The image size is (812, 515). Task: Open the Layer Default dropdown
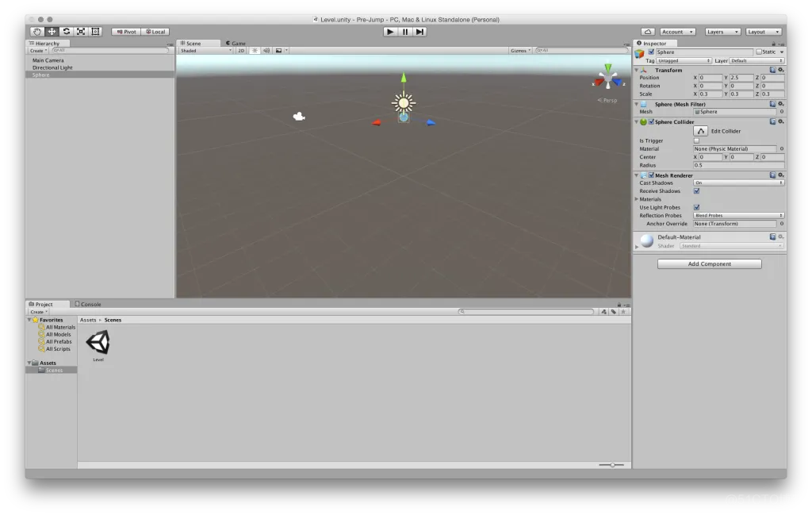point(756,60)
